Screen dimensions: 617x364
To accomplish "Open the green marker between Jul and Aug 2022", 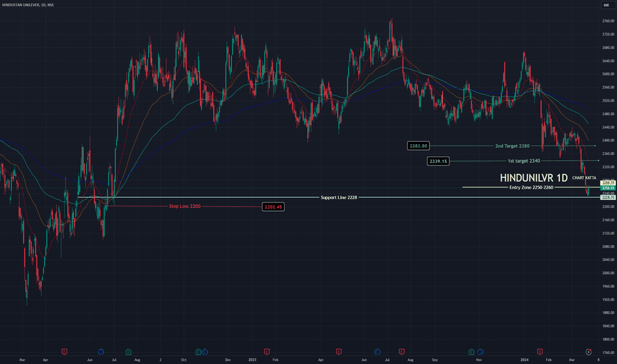I will (128, 352).
